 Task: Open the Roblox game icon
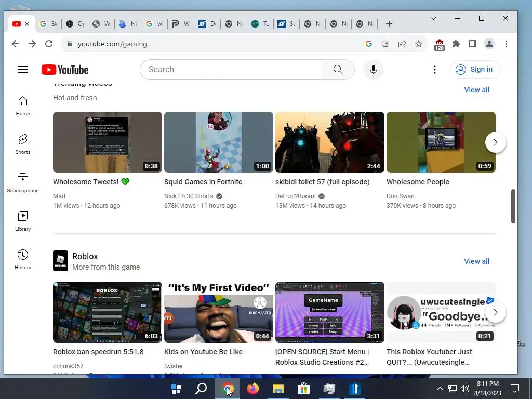tap(60, 261)
